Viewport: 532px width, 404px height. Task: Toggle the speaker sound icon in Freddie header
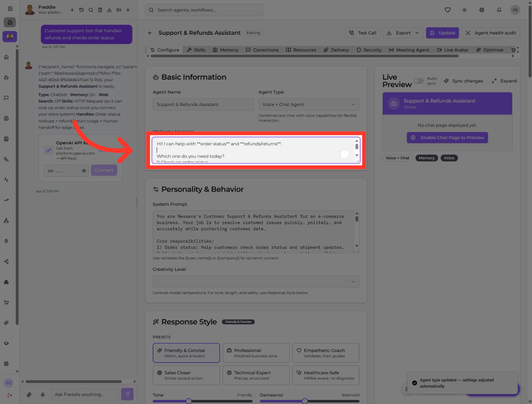pyautogui.click(x=119, y=10)
